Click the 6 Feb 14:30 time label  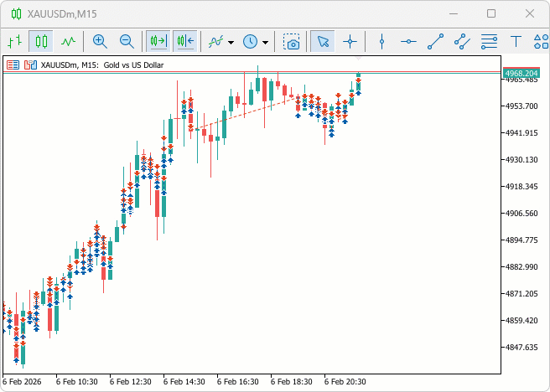coord(184,381)
